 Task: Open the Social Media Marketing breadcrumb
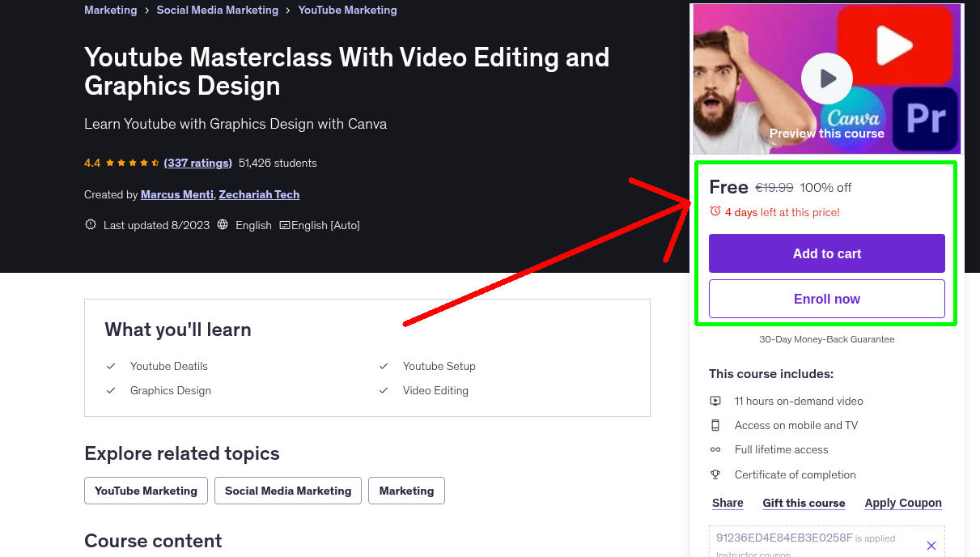coord(218,10)
